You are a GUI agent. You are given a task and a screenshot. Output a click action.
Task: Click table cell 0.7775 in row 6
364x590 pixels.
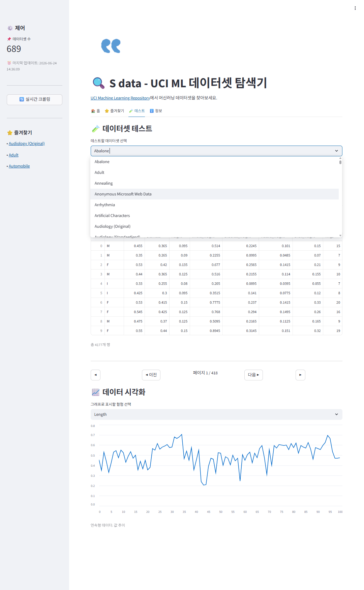pos(206,303)
